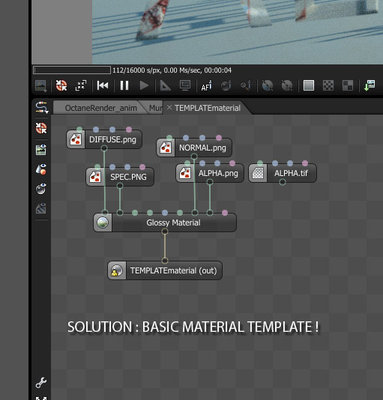
Task: Click the region render dashed-box icon
Action: pos(81,86)
